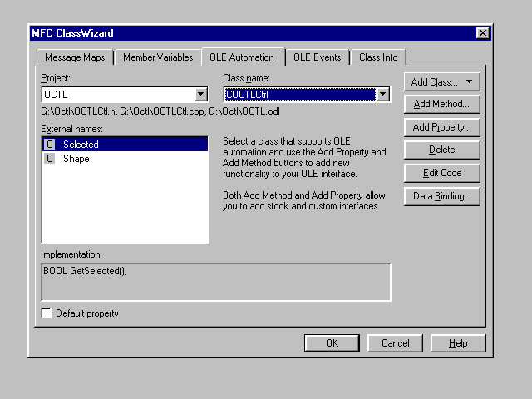Switch to the Member Variables tab

pyautogui.click(x=158, y=57)
